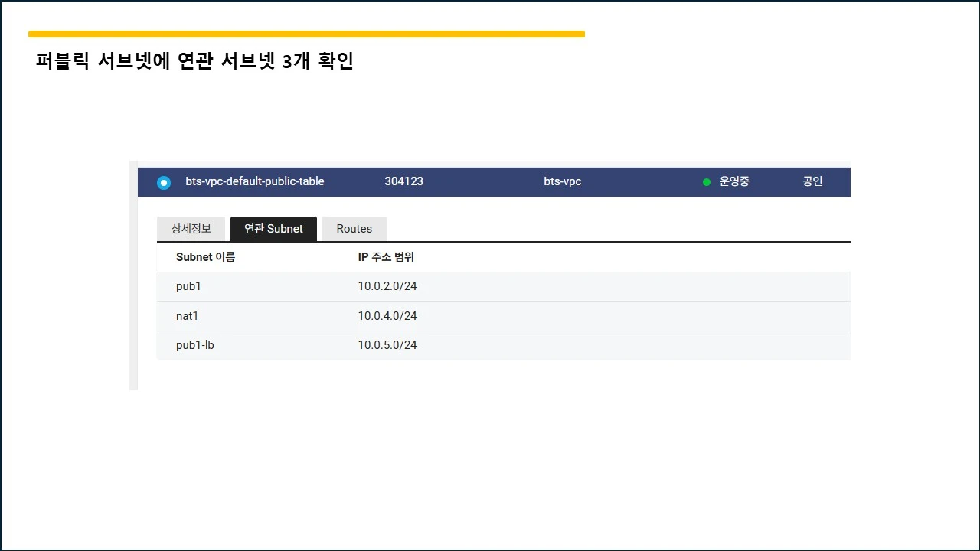The image size is (980, 551).
Task: Click IP range 10.0.4.0/24
Action: (x=387, y=316)
